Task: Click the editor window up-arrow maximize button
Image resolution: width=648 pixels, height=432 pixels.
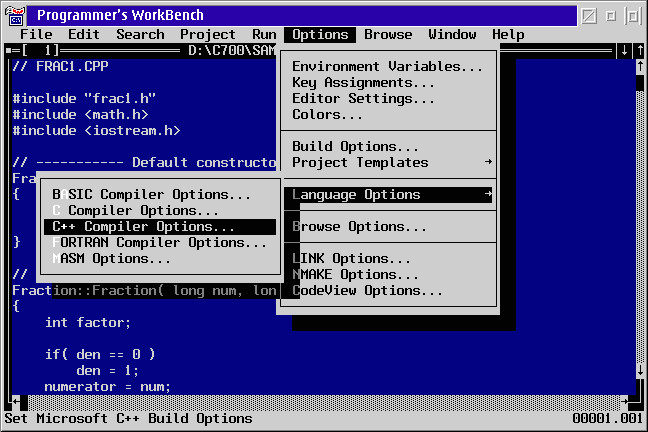Action: coord(640,51)
